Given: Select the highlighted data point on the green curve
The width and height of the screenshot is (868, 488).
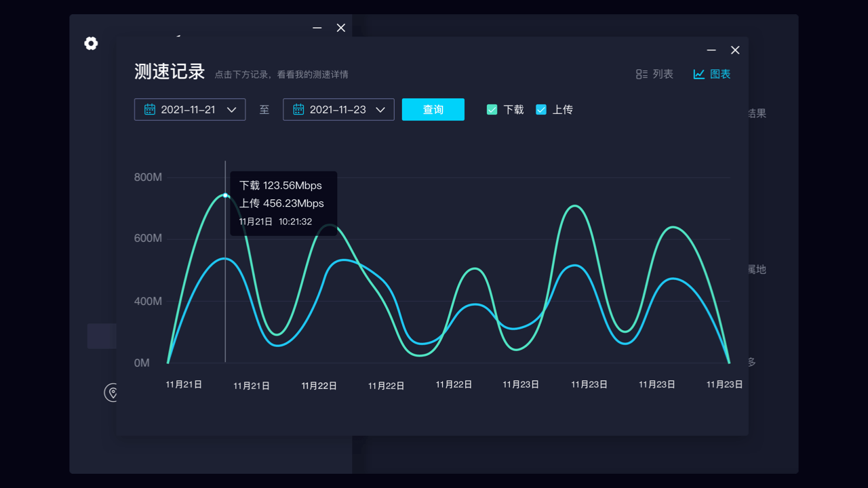Looking at the screenshot, I should pyautogui.click(x=225, y=196).
